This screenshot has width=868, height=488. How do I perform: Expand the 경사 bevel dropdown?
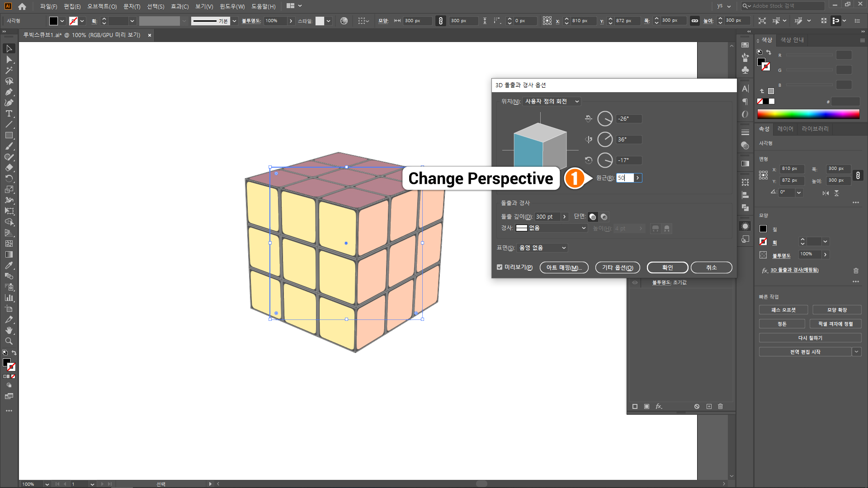click(552, 228)
